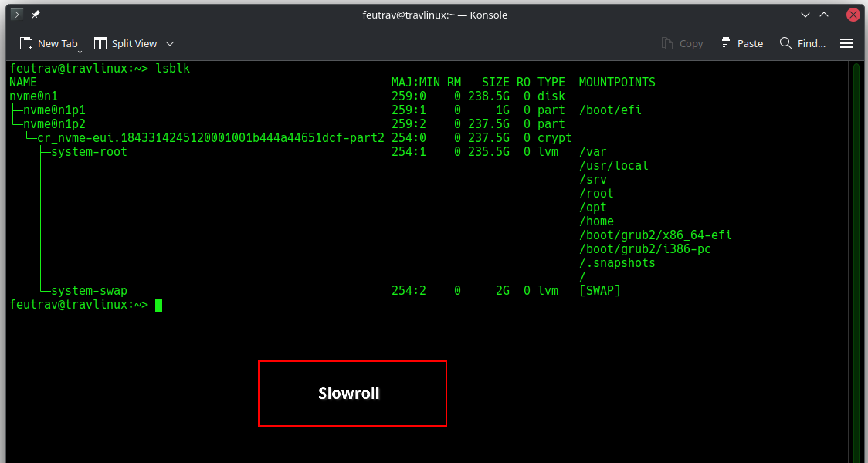
Task: Toggle the pin on all desktops icon
Action: [36, 15]
